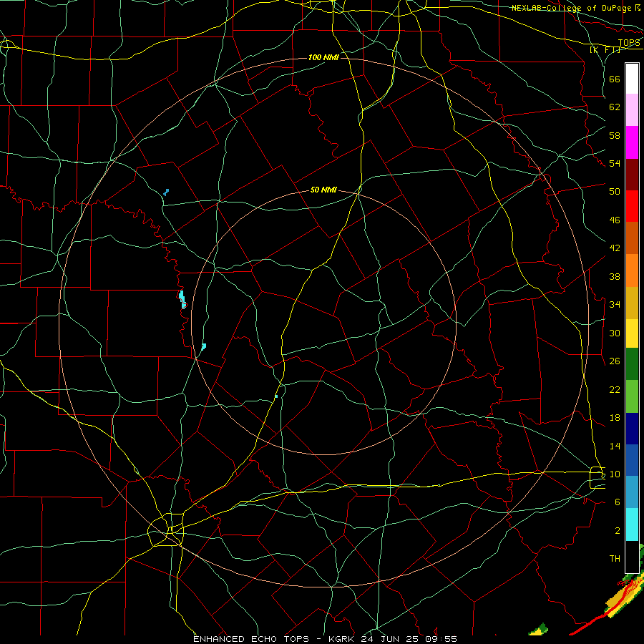
Task: Select the dark maroon legend band
Action: tap(632, 175)
